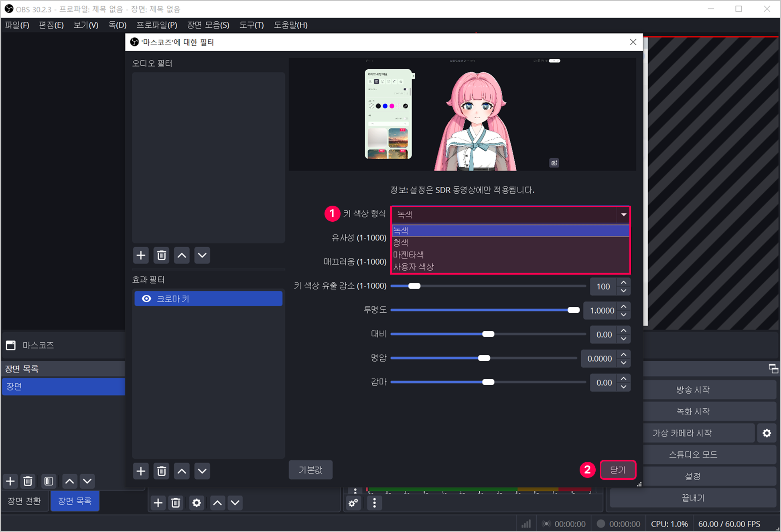Open source properties gear icon
Image resolution: width=781 pixels, height=532 pixels.
tap(197, 503)
